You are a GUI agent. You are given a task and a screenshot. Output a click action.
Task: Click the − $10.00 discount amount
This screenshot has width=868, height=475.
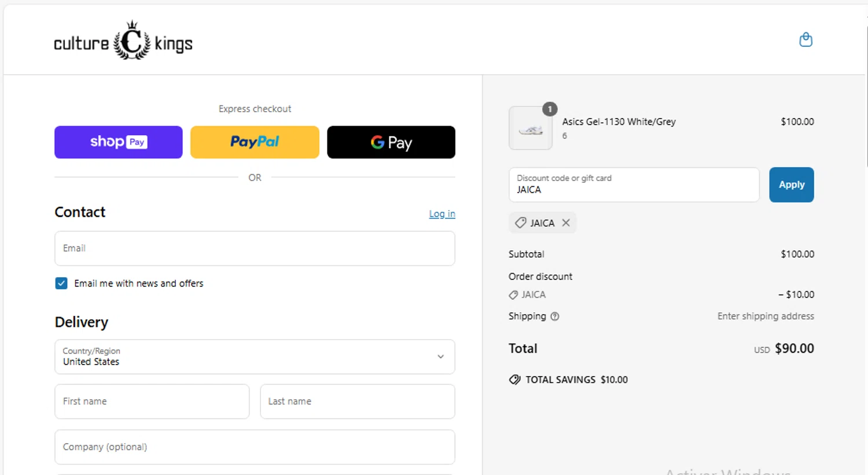point(796,294)
